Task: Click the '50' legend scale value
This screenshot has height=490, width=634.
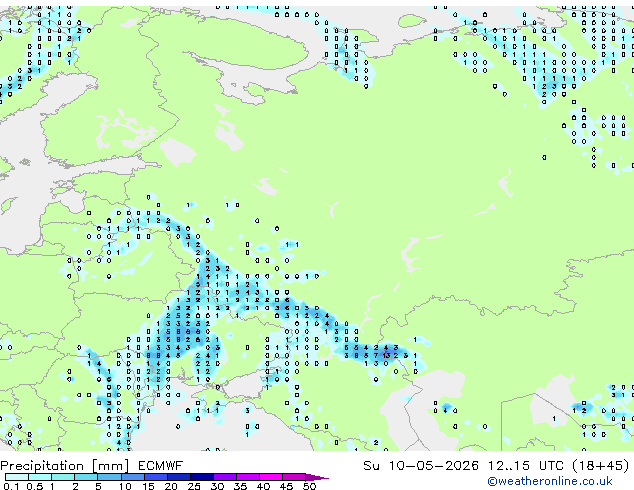Action: (309, 486)
